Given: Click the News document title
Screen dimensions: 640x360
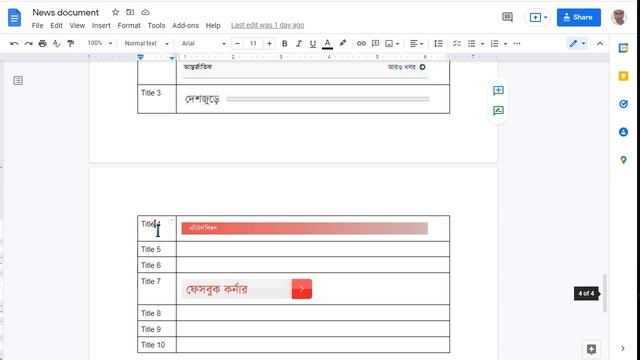Looking at the screenshot, I should coord(65,12).
